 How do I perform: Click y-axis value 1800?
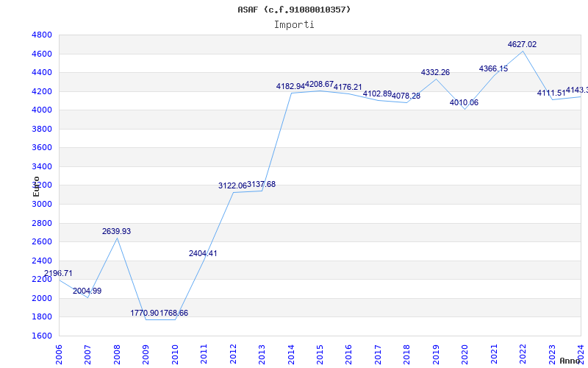click(x=42, y=317)
